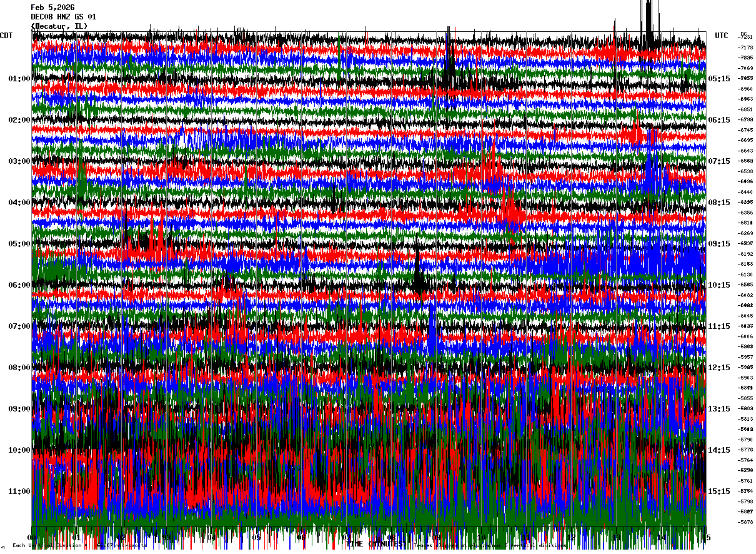Click the 07:15 UTC time label

coord(719,161)
